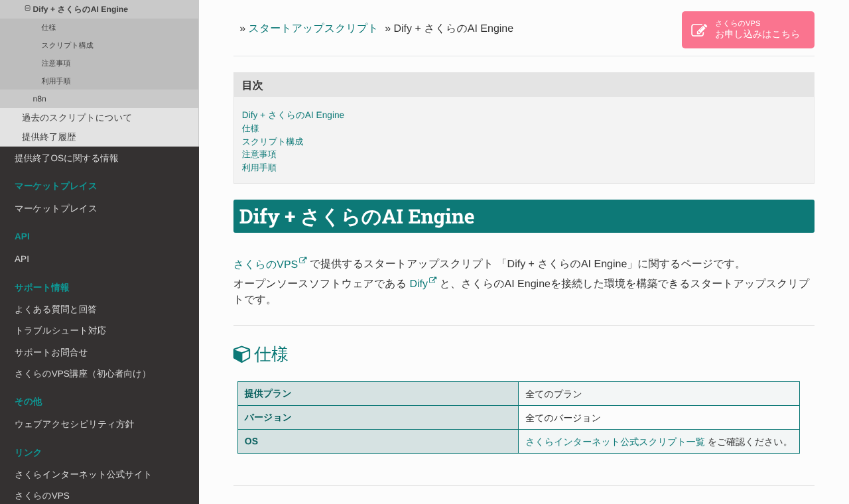Image resolution: width=849 pixels, height=504 pixels.
Task: Click the pencil icon on the apply button
Action: coord(699,30)
